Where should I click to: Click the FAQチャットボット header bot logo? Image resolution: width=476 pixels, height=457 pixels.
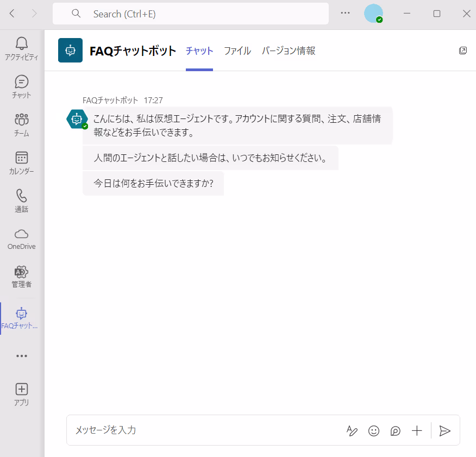(71, 50)
